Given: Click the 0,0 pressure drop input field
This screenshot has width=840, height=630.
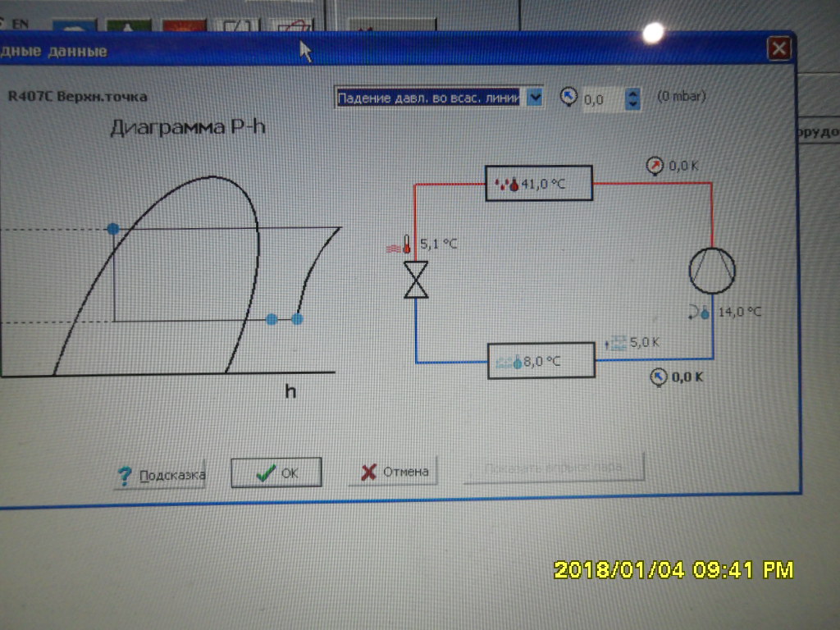Looking at the screenshot, I should [x=601, y=99].
